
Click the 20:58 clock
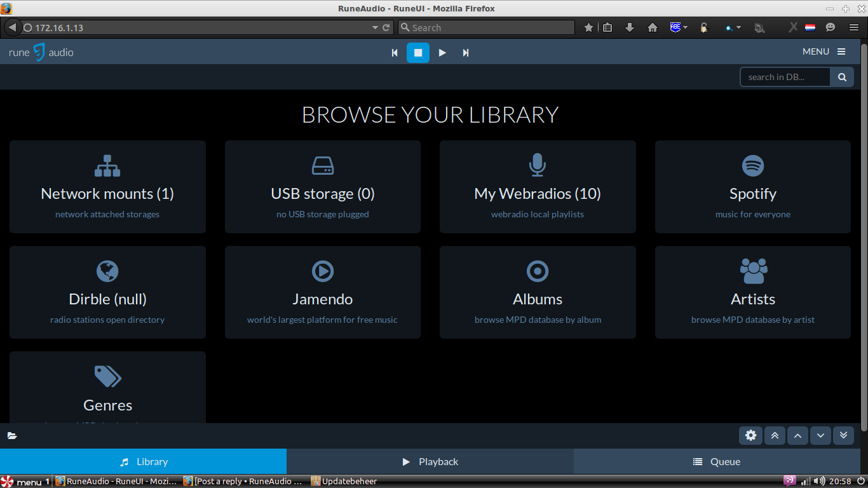[840, 482]
